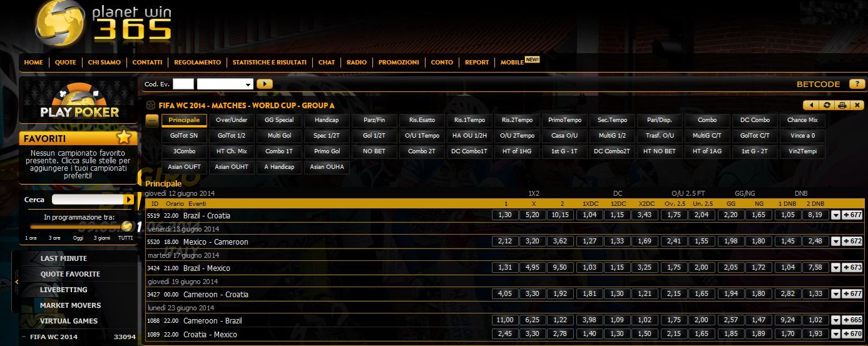The image size is (868, 346).
Task: Open +670 more markets for Croatia - Mexico
Action: click(853, 334)
